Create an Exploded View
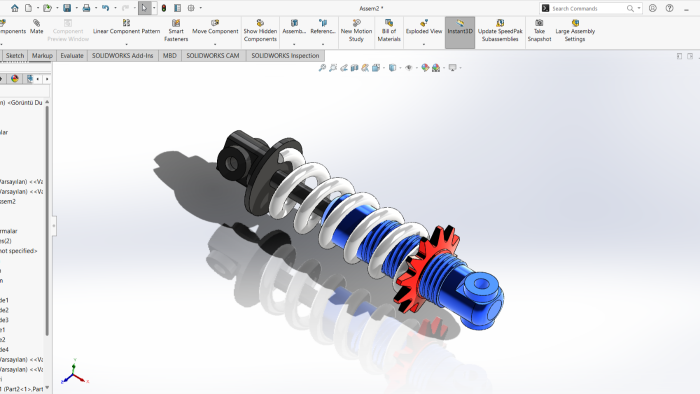The height and width of the screenshot is (394, 700). (x=424, y=27)
